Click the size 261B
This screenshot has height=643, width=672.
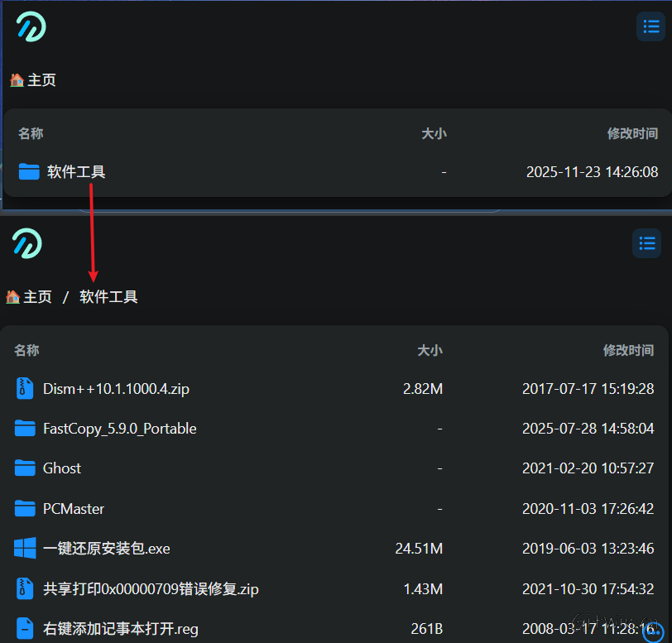tap(427, 629)
